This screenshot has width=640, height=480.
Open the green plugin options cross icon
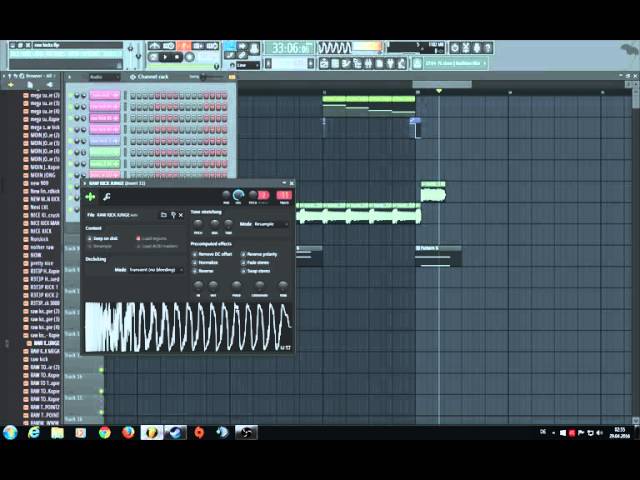point(90,197)
